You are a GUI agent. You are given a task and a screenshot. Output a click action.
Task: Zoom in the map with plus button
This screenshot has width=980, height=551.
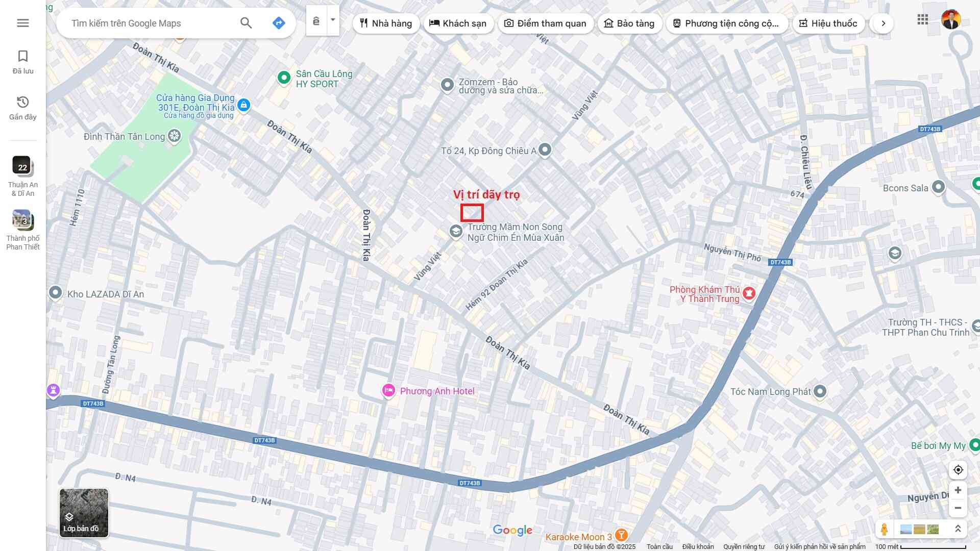958,490
